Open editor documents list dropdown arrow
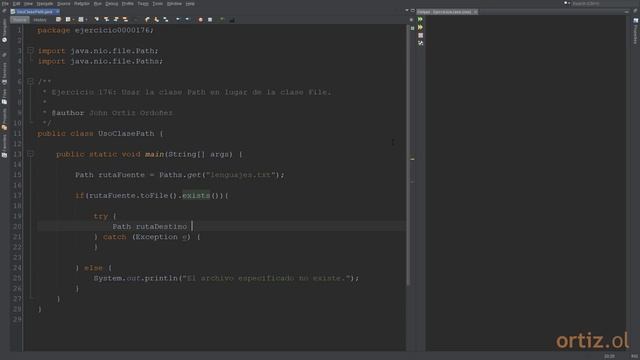 click(x=407, y=11)
